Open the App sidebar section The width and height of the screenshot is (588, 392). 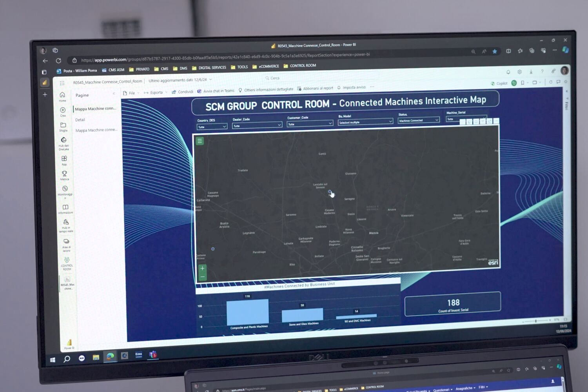(64, 160)
